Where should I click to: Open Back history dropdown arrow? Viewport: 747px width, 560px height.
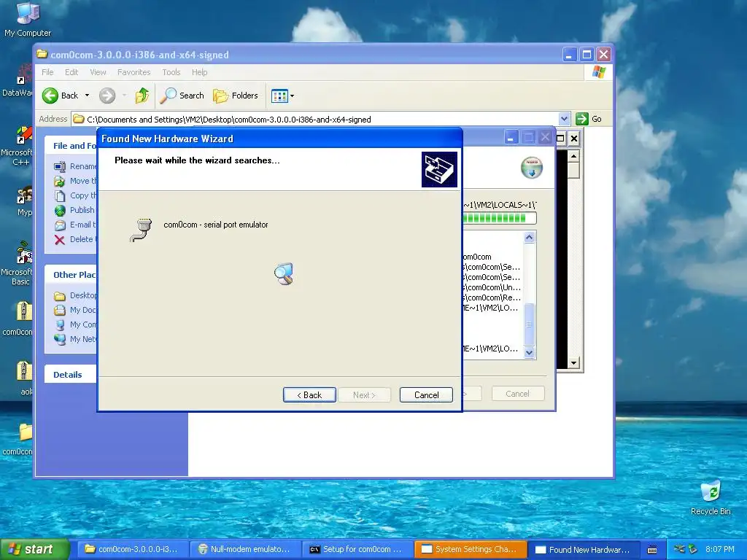pos(88,96)
